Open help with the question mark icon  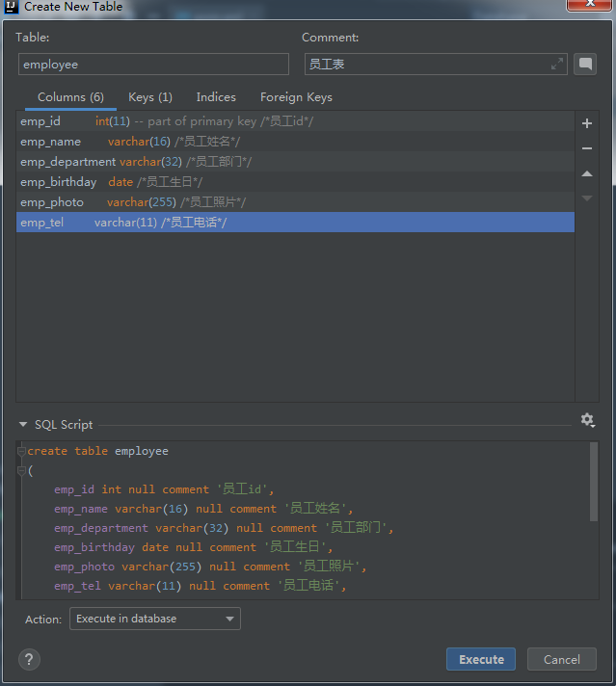(30, 659)
